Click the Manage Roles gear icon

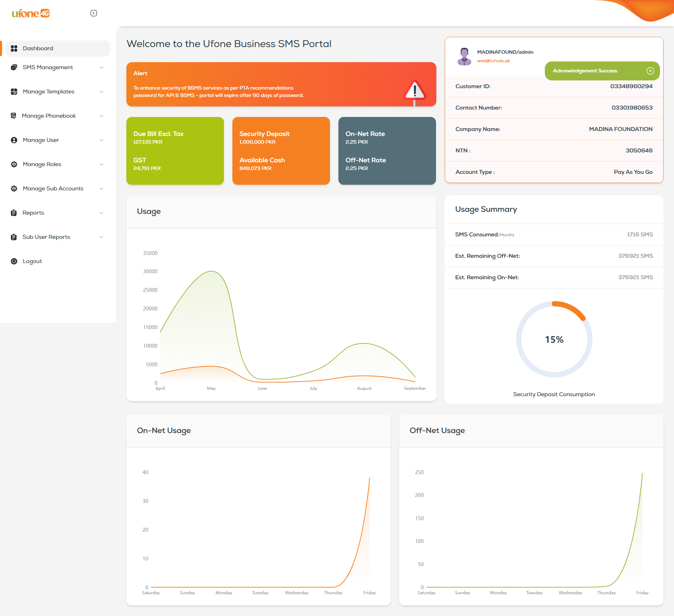click(14, 164)
